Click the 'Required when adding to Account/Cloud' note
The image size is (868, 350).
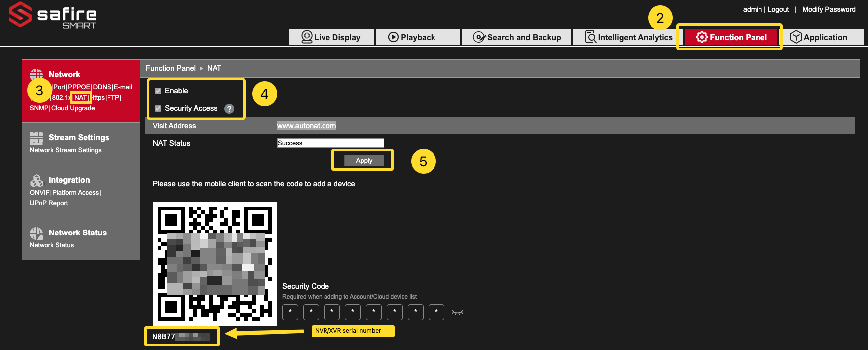click(349, 297)
